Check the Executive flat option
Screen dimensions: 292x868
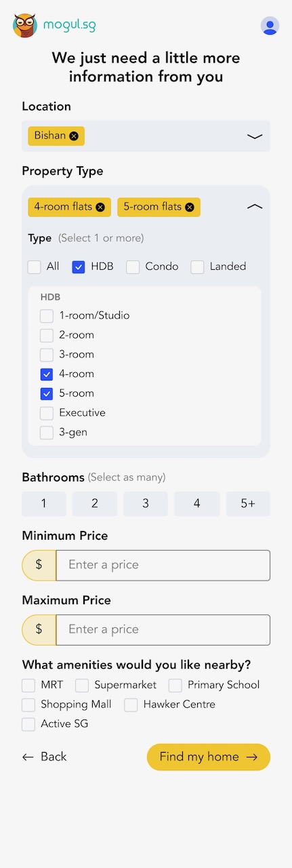[47, 413]
